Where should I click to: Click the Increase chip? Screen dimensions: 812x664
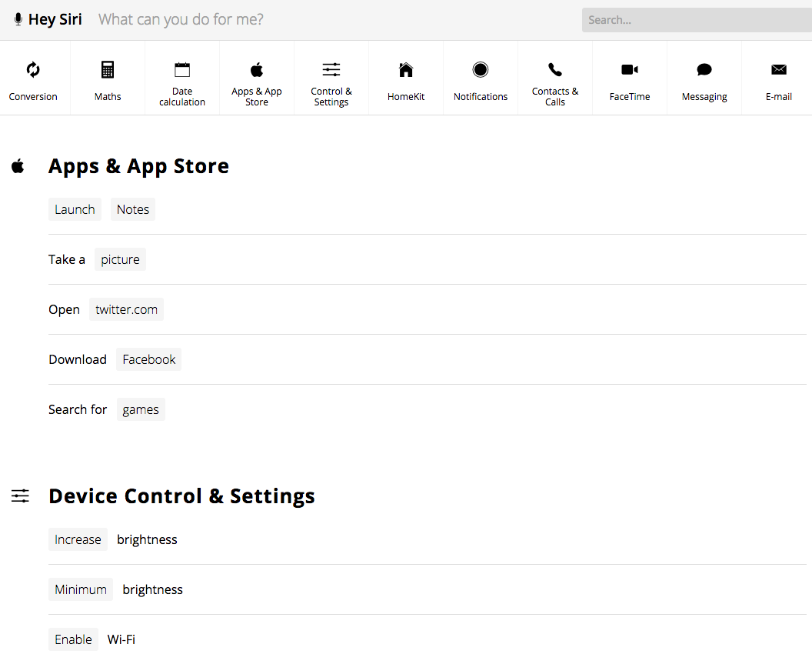pos(78,539)
